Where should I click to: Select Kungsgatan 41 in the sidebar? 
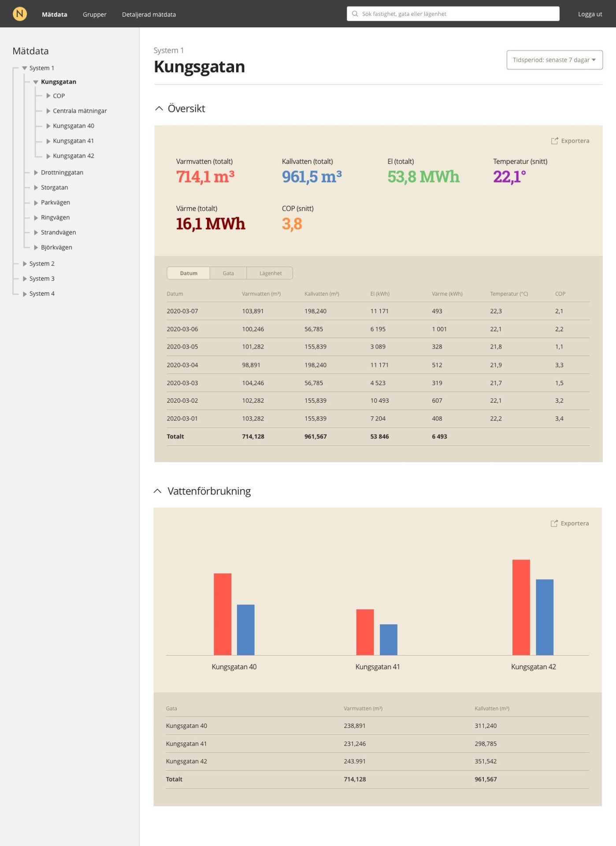point(73,141)
